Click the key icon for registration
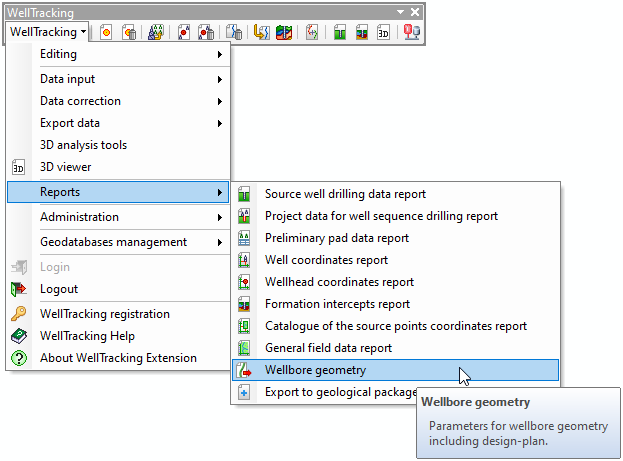 coord(19,314)
